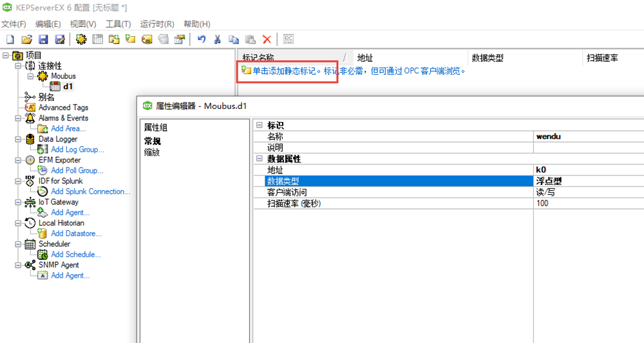The width and height of the screenshot is (644, 343).
Task: Click the red X Delete icon
Action: pos(267,39)
